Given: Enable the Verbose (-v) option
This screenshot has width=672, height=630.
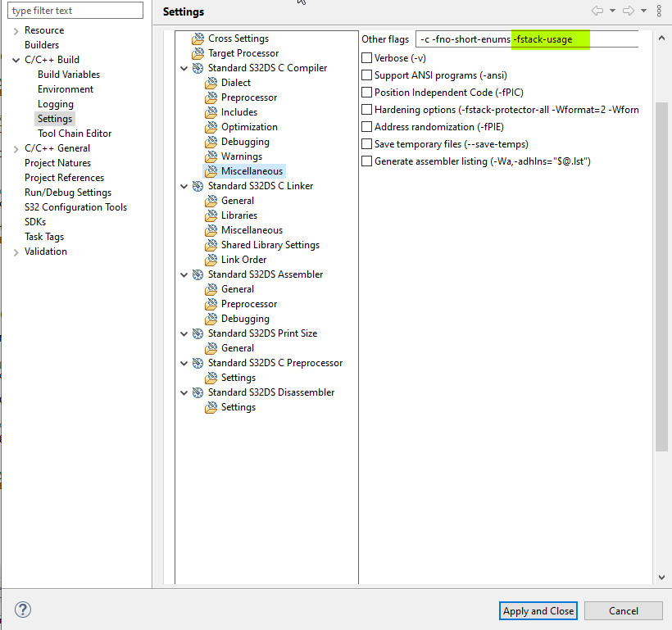Looking at the screenshot, I should click(x=366, y=57).
